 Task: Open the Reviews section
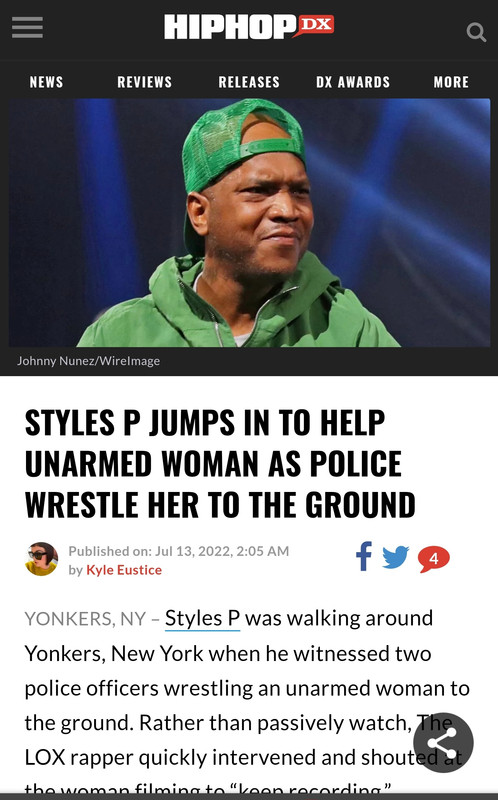tap(144, 82)
